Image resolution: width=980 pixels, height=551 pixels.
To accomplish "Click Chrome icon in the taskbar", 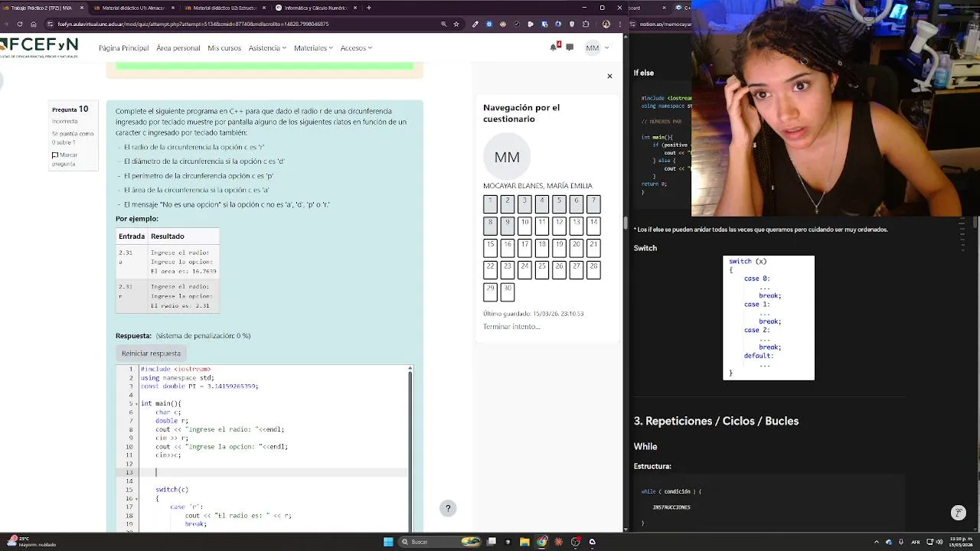I will (542, 542).
